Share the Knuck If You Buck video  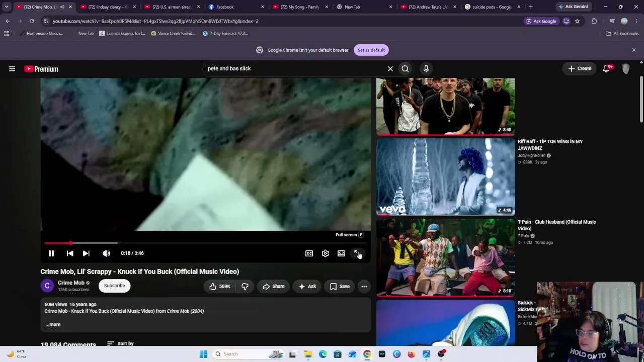[x=273, y=286]
